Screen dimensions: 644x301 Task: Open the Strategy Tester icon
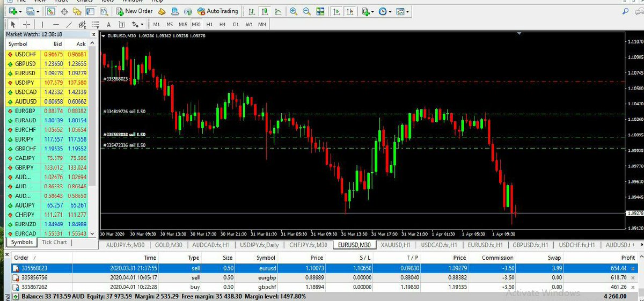104,11
